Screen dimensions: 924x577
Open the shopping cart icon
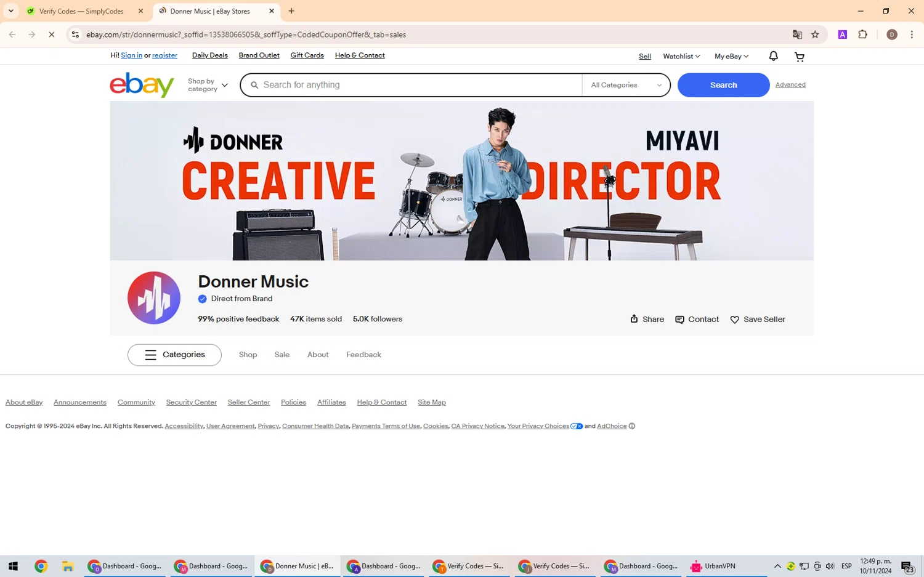tap(799, 57)
